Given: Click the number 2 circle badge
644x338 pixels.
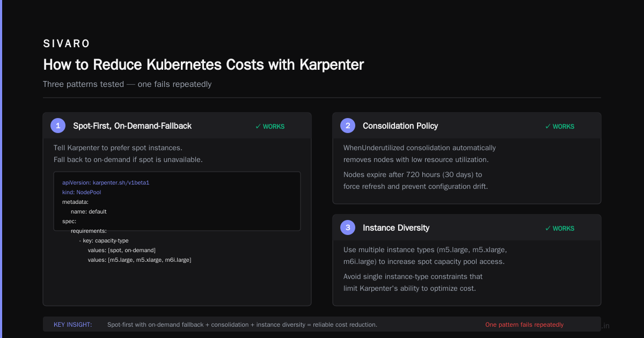Looking at the screenshot, I should (348, 126).
